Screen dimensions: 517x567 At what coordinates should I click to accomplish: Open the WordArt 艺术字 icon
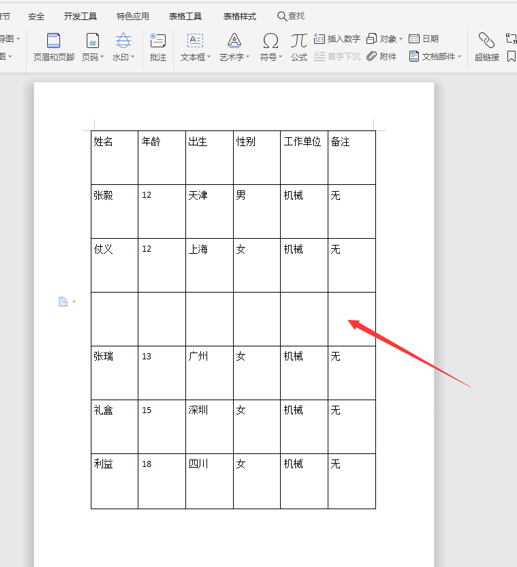(234, 40)
